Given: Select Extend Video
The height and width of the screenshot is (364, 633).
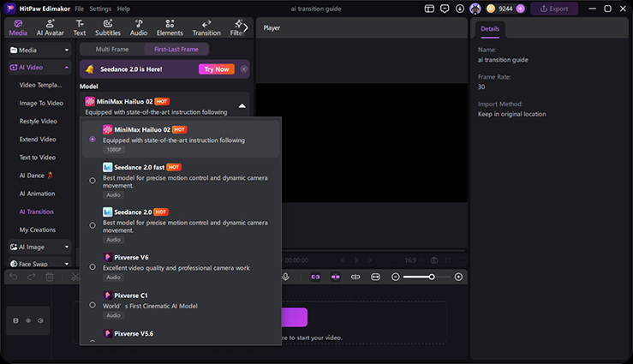Looking at the screenshot, I should click(x=38, y=140).
